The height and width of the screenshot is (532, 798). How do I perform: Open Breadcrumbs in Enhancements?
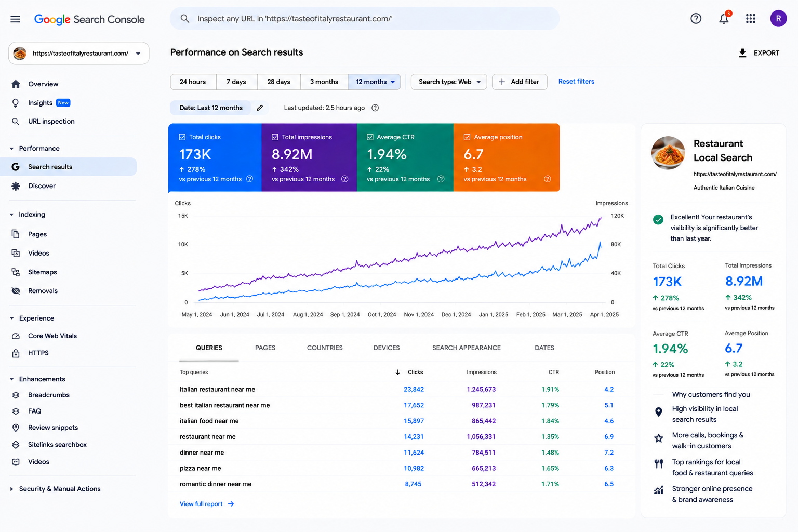click(49, 395)
